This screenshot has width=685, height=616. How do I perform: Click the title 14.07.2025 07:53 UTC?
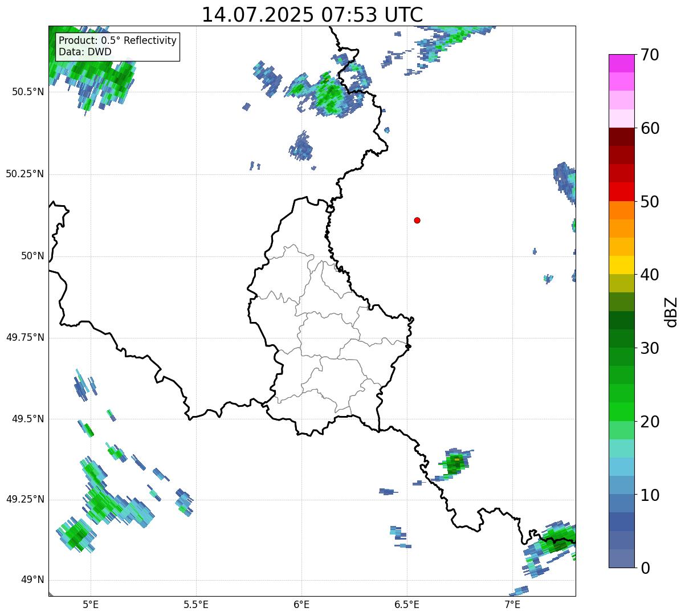click(x=312, y=15)
